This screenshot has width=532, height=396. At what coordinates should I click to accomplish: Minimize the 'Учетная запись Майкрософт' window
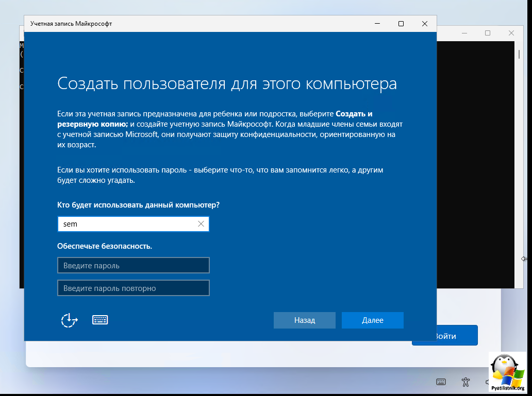(377, 24)
